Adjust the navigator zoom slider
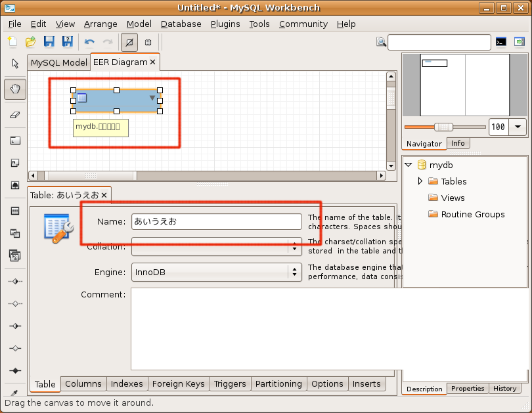The height and width of the screenshot is (413, 532). tap(444, 127)
